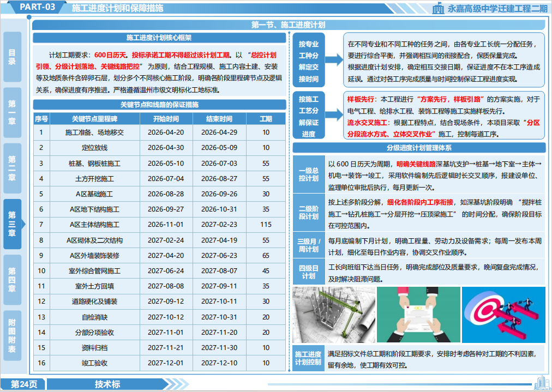
Task: Select the contract handover illustration
Action: click(418, 315)
